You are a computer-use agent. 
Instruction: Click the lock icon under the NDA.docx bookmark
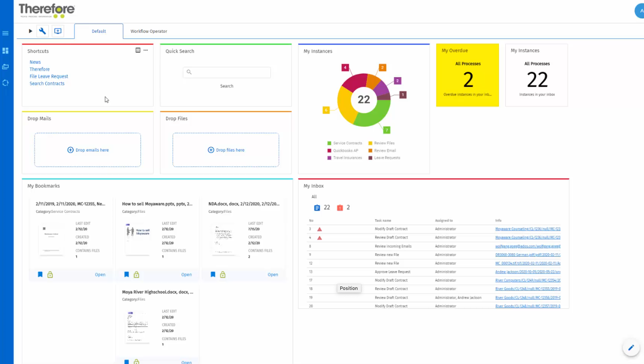click(x=223, y=274)
